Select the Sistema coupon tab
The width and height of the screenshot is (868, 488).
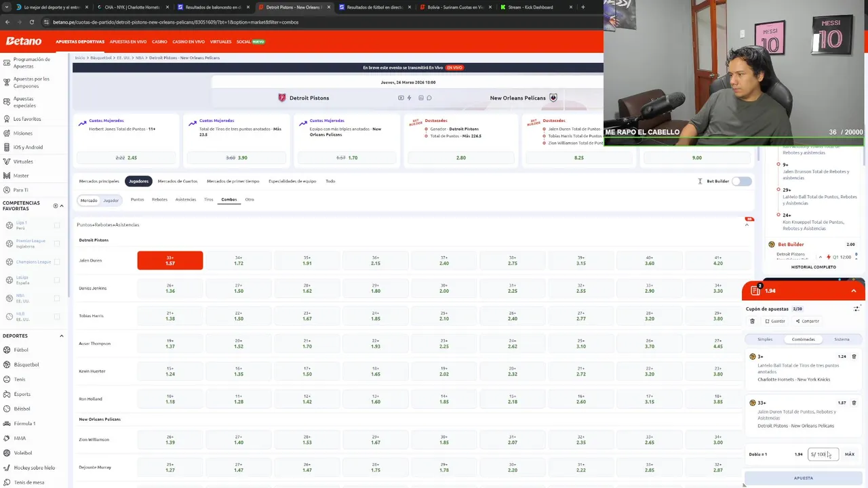point(842,339)
